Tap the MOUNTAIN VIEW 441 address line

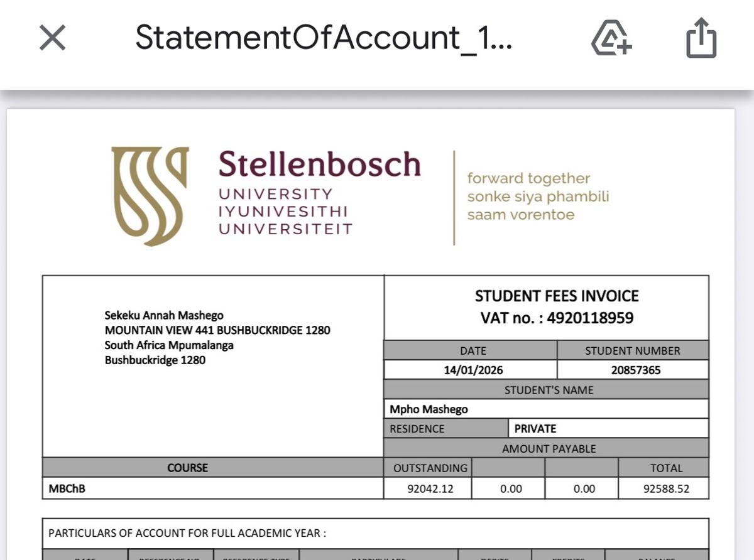217,330
